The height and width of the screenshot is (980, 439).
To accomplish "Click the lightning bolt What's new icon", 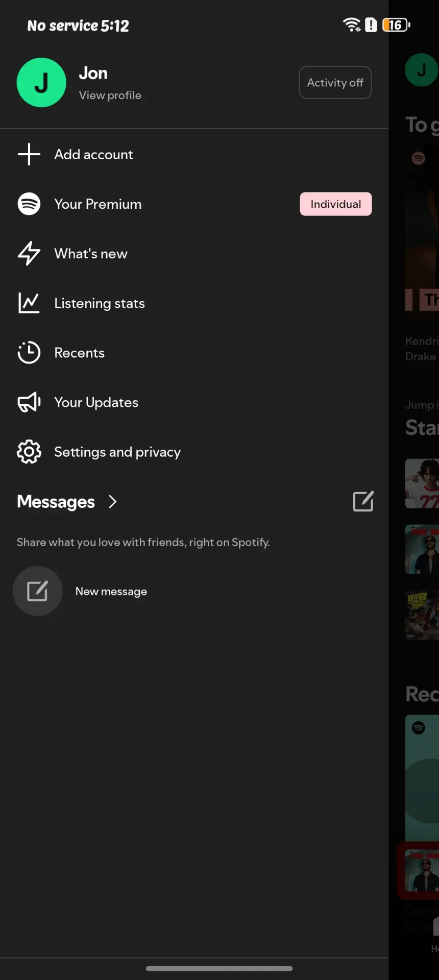I will [x=29, y=253].
